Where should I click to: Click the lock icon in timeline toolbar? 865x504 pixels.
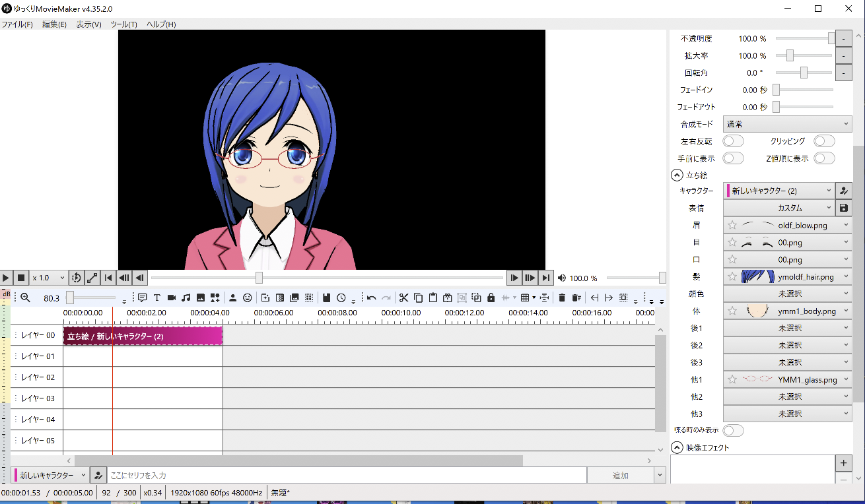click(491, 298)
